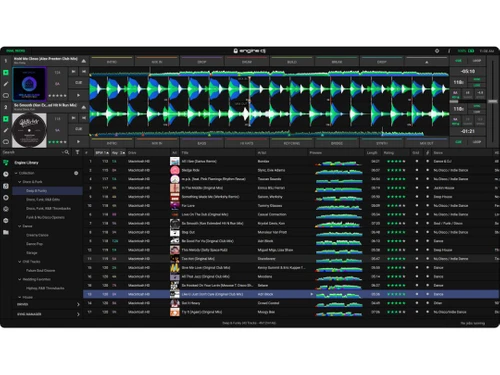Toggle deck 1 green active square
The image size is (500, 375).
(x=6, y=72)
